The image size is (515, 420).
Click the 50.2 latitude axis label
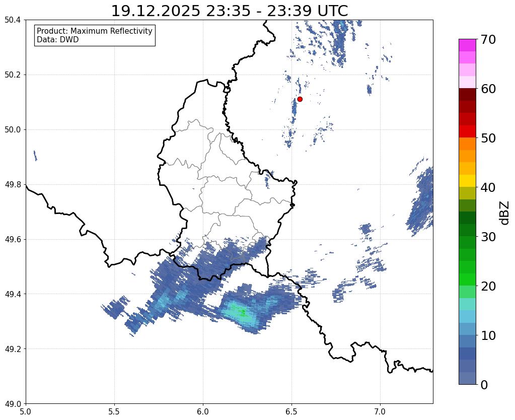13,75
